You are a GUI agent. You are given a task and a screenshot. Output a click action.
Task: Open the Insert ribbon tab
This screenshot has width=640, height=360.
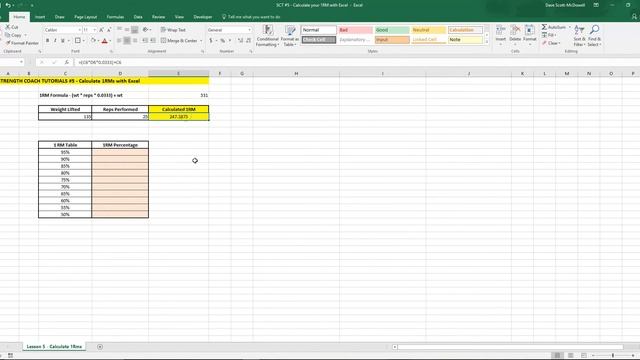click(x=40, y=17)
